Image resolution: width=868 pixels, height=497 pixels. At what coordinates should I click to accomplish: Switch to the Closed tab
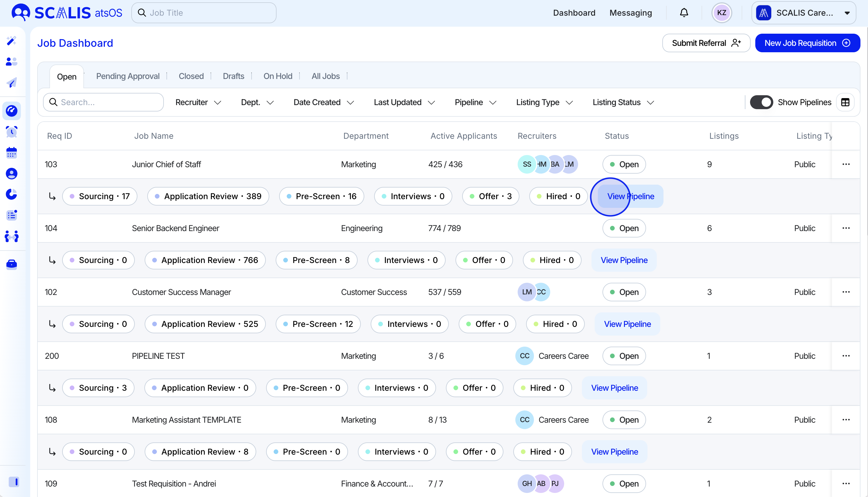tap(191, 76)
